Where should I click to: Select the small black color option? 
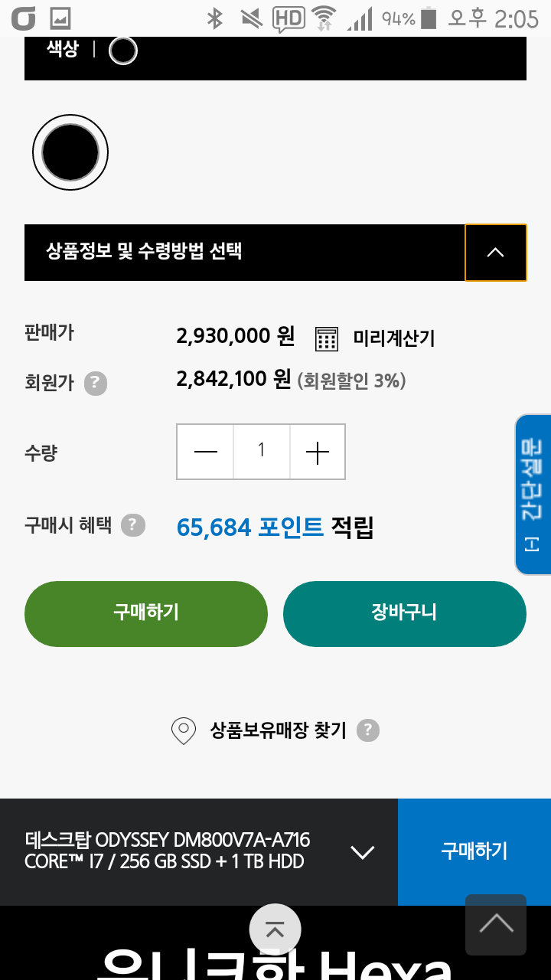[x=123, y=51]
